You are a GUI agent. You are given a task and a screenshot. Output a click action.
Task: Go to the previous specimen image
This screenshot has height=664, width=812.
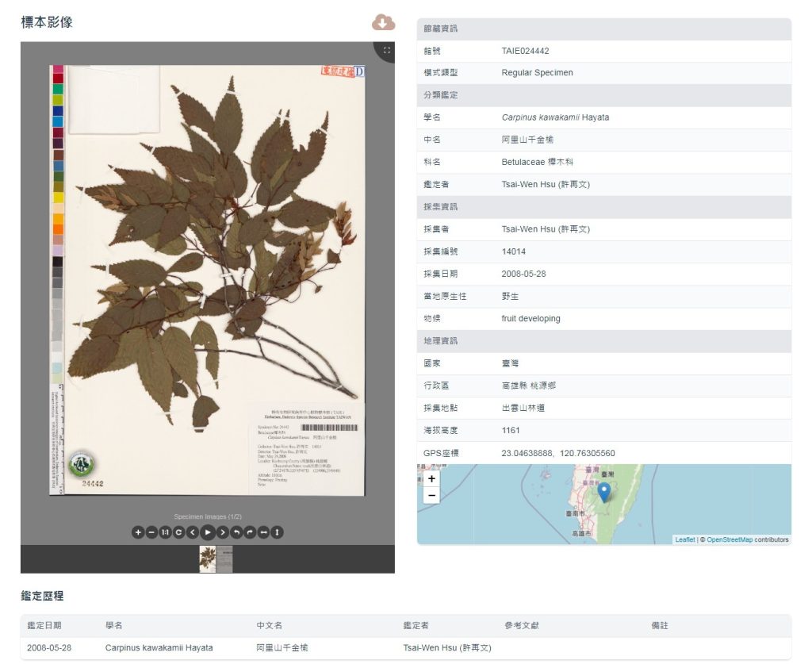pos(192,532)
